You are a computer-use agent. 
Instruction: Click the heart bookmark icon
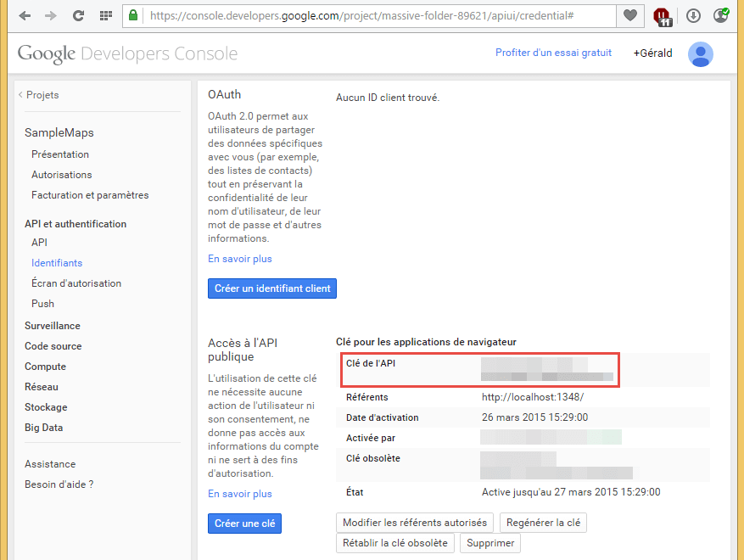[629, 15]
